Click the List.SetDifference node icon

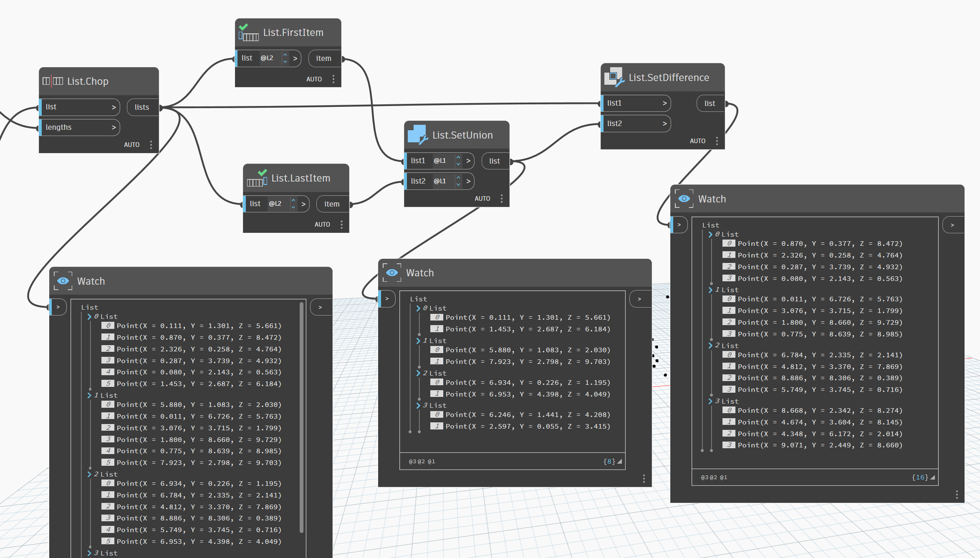pyautogui.click(x=614, y=77)
